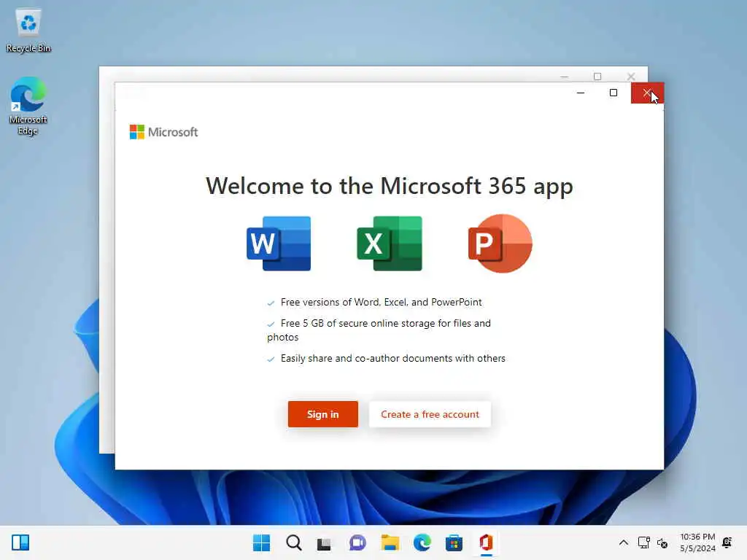Minimize the background window behind the dialog
The width and height of the screenshot is (747, 560).
click(565, 76)
